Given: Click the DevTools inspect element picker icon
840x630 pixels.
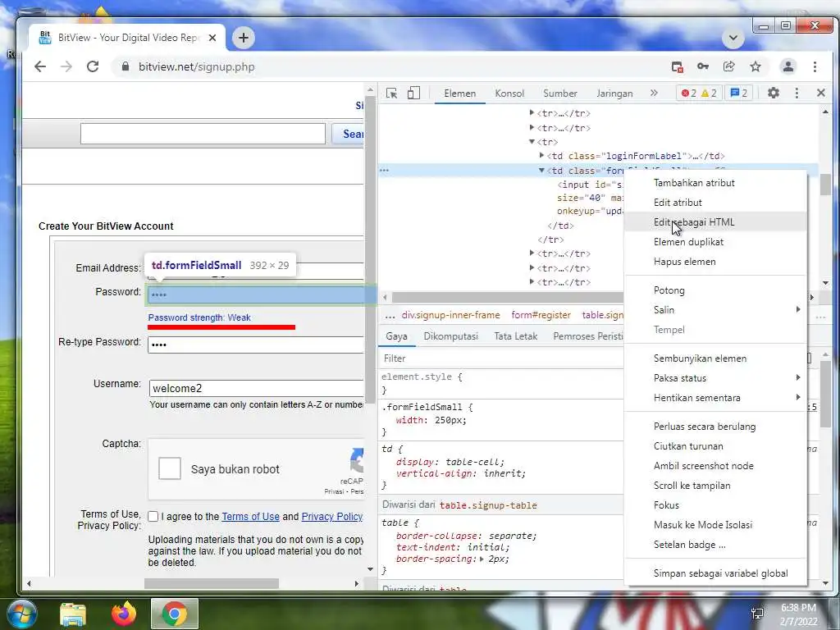Looking at the screenshot, I should 391,94.
